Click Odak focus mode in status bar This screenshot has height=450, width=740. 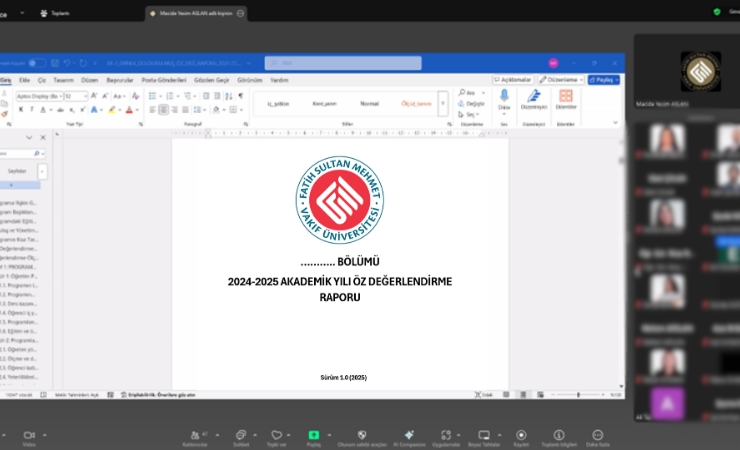click(x=483, y=395)
